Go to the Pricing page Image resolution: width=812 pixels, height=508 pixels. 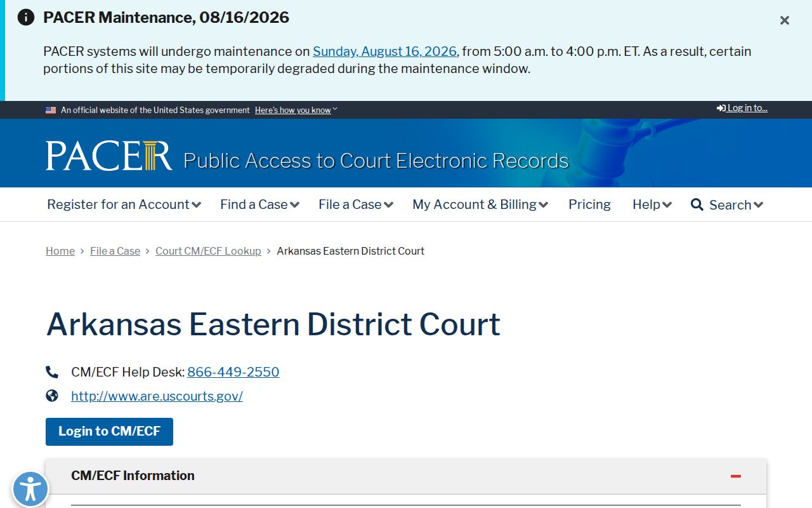click(589, 204)
